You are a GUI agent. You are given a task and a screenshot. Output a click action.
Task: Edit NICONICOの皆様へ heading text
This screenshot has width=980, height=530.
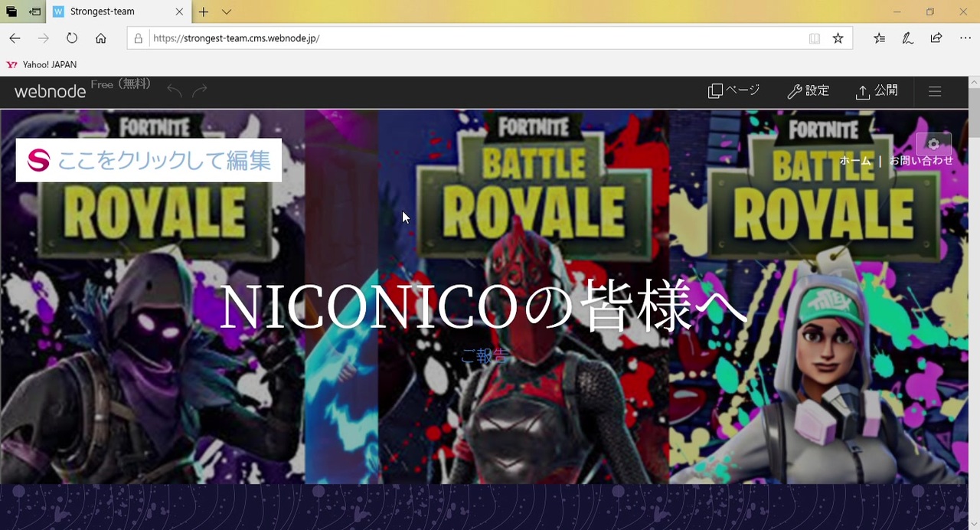483,306
